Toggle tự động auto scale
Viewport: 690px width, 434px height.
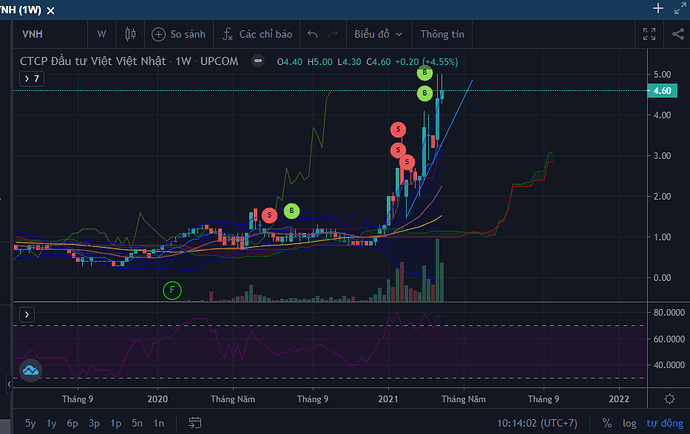coord(664,423)
